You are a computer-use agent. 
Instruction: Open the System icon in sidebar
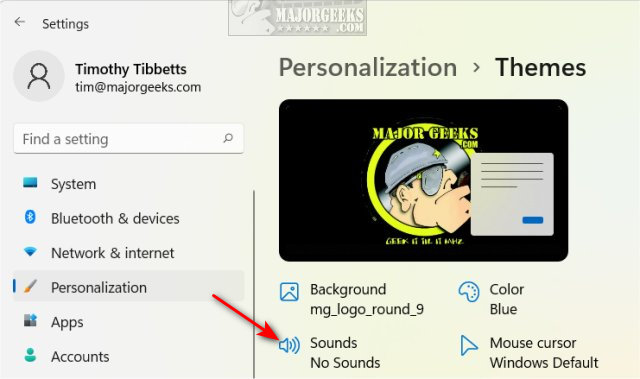click(x=30, y=182)
